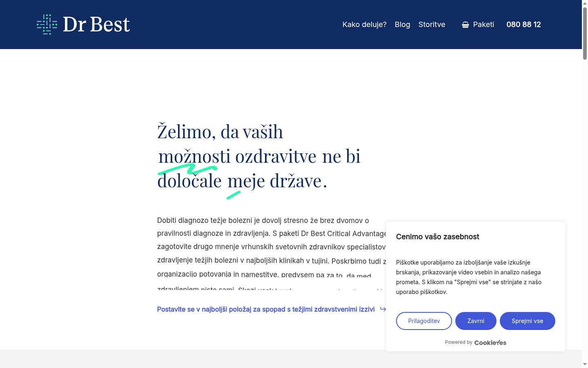Open the Kako deluje? menu item
588x368 pixels.
click(364, 25)
